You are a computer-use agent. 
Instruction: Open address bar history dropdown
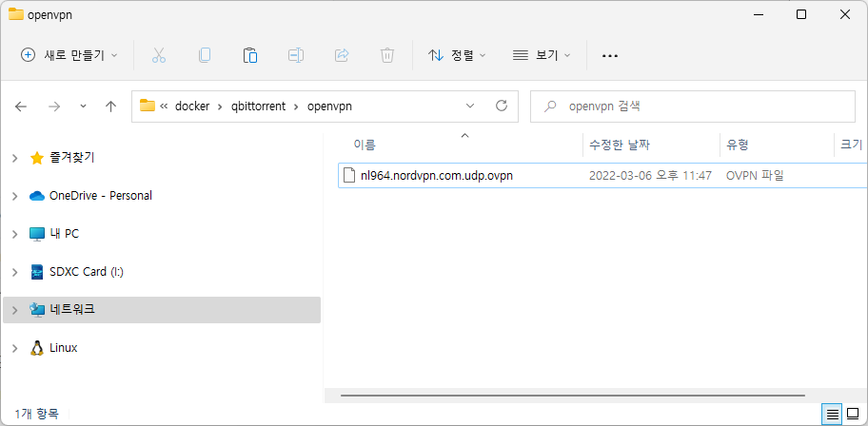pos(470,106)
